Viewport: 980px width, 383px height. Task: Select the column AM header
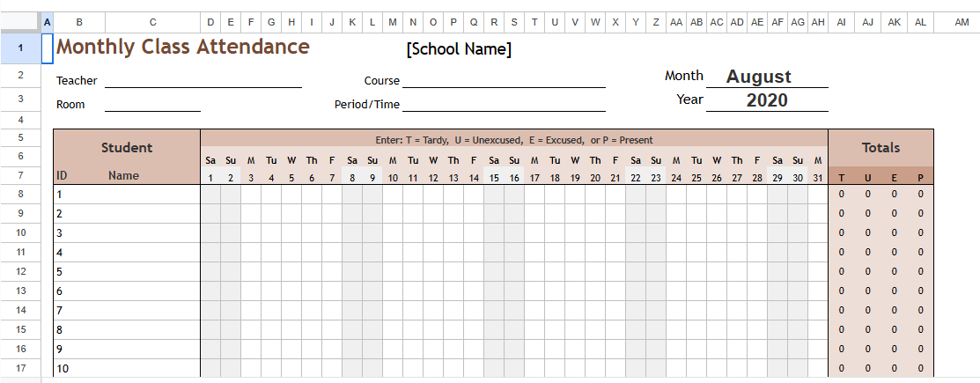click(961, 21)
